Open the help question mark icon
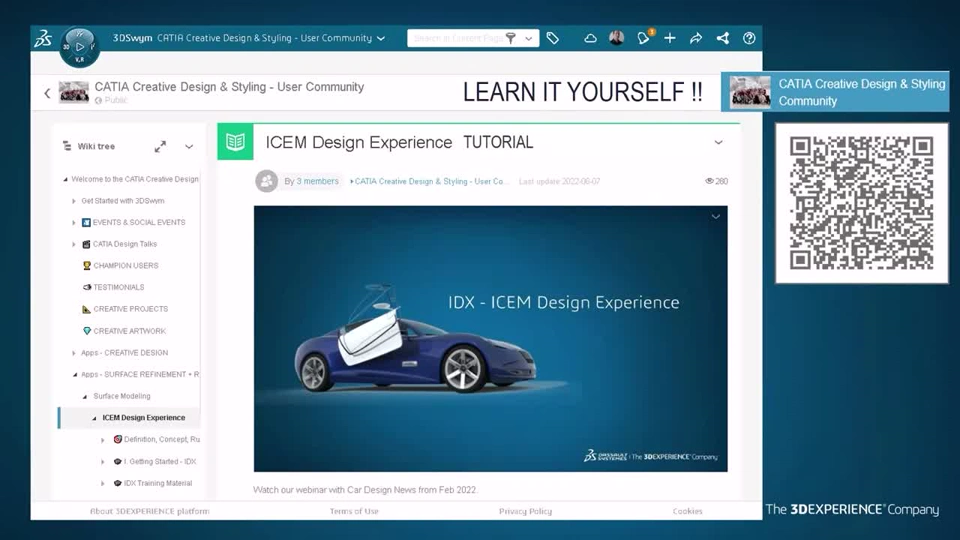The height and width of the screenshot is (540, 960). (749, 38)
